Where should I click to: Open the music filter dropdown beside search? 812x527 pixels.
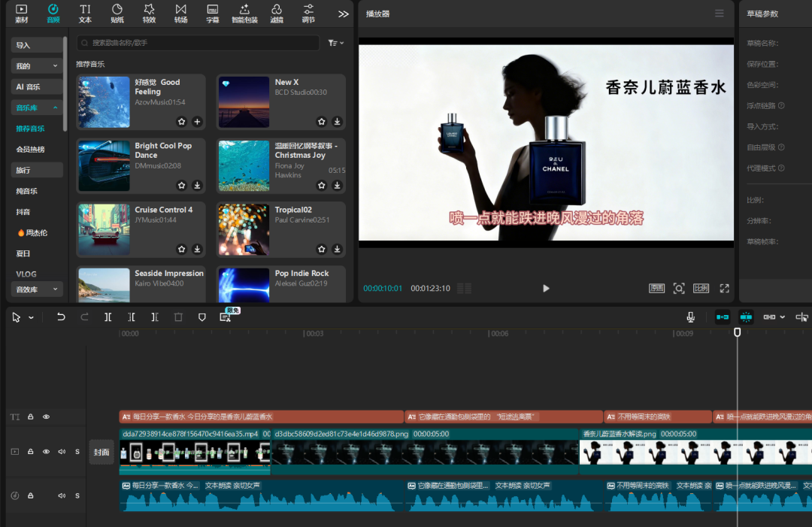335,44
